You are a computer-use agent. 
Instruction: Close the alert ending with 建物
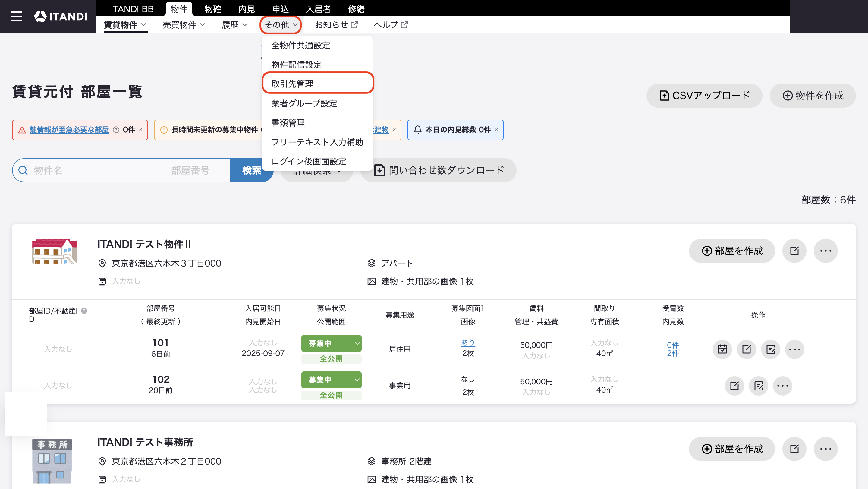tap(394, 130)
